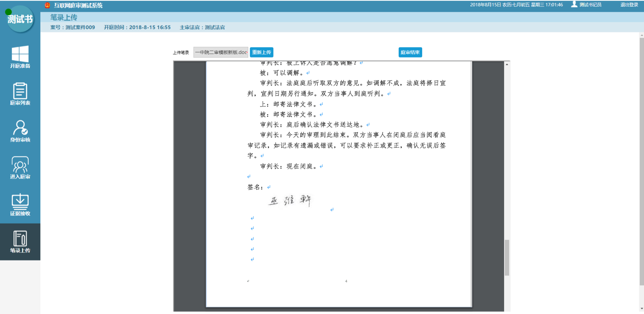Select the 笔录上传 sidebar icon
Screen dimensions: 644x314
[20, 242]
